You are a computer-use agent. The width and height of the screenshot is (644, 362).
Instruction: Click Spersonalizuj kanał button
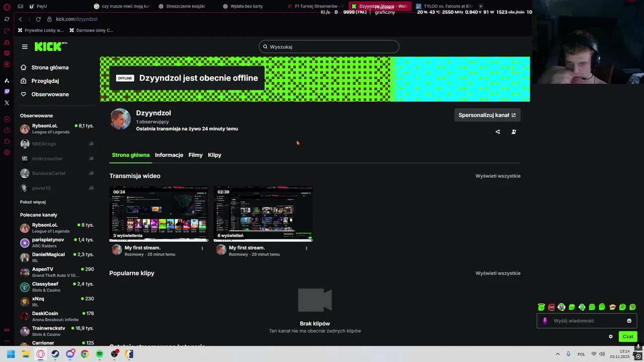(487, 115)
